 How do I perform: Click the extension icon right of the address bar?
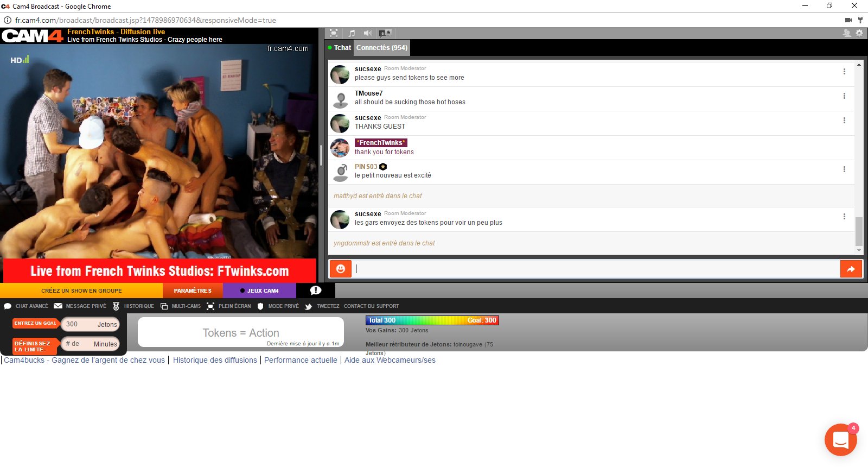click(860, 20)
